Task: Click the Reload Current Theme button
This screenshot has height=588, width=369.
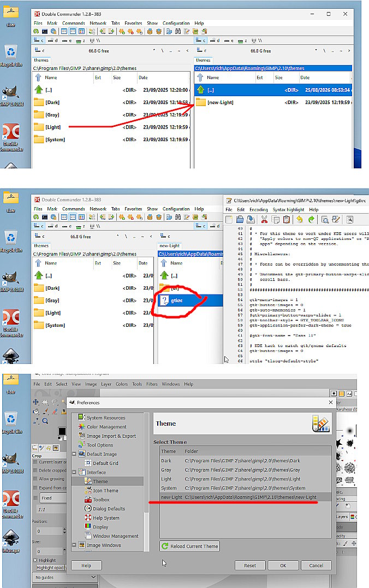Action: [189, 546]
